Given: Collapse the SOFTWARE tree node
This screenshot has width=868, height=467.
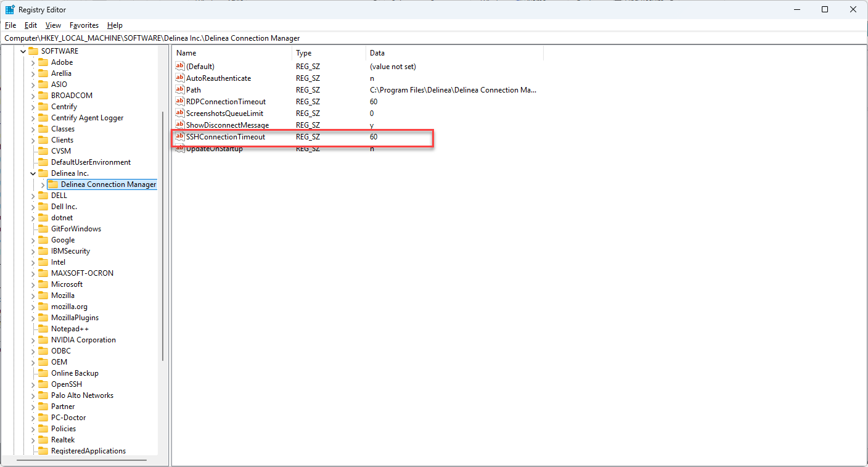Looking at the screenshot, I should coord(23,51).
